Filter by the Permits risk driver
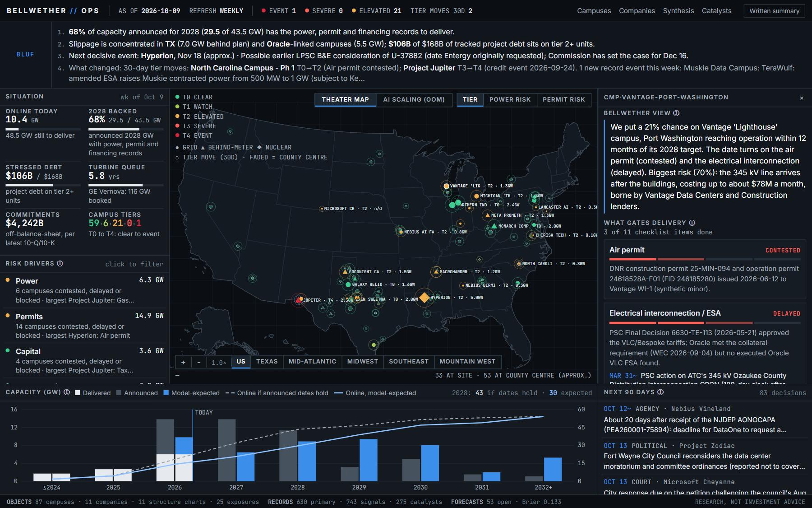Viewport: 812px width, 508px height. click(85, 326)
